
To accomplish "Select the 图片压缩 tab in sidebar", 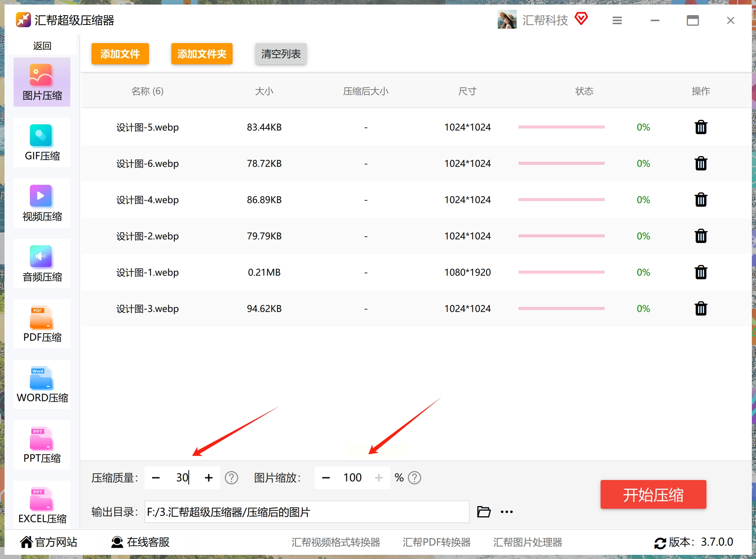I will [x=42, y=82].
